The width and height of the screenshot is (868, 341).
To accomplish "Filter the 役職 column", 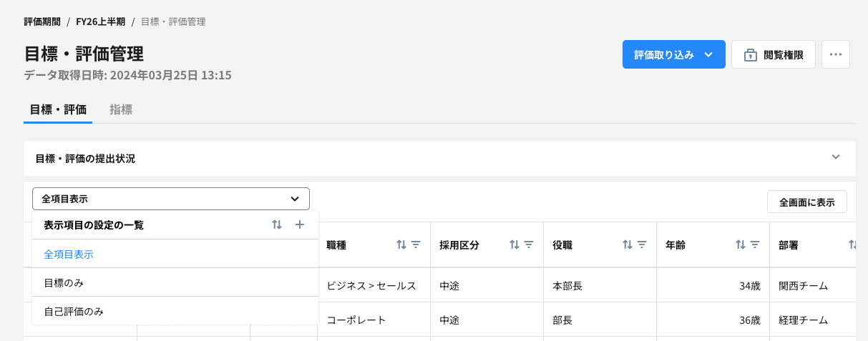I will pyautogui.click(x=642, y=244).
